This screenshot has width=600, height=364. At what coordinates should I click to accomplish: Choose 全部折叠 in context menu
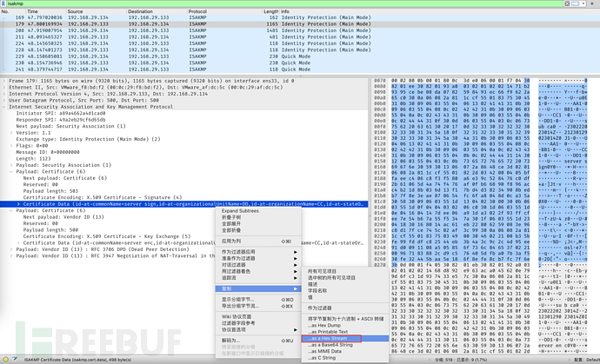pos(258,230)
